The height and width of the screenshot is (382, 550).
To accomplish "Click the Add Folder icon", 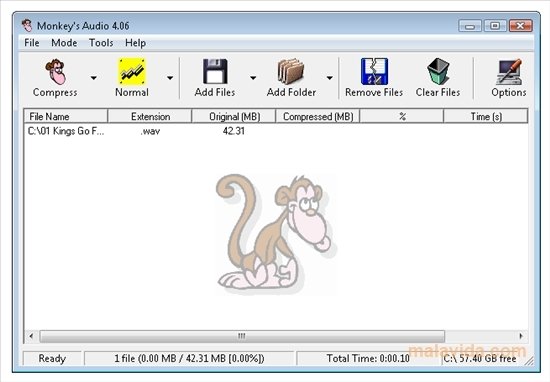I will click(x=291, y=71).
